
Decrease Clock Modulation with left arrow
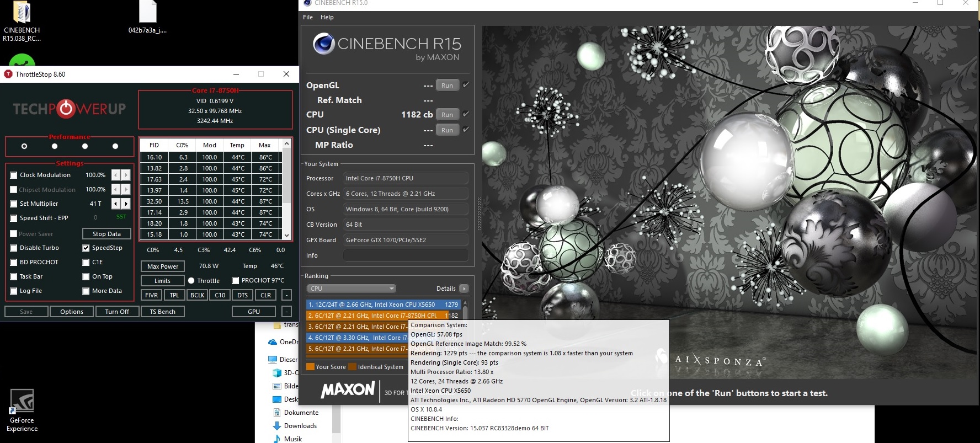(x=116, y=175)
